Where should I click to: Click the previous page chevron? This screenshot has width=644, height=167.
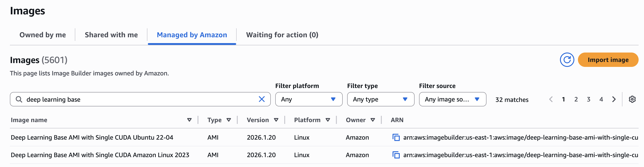click(x=551, y=99)
